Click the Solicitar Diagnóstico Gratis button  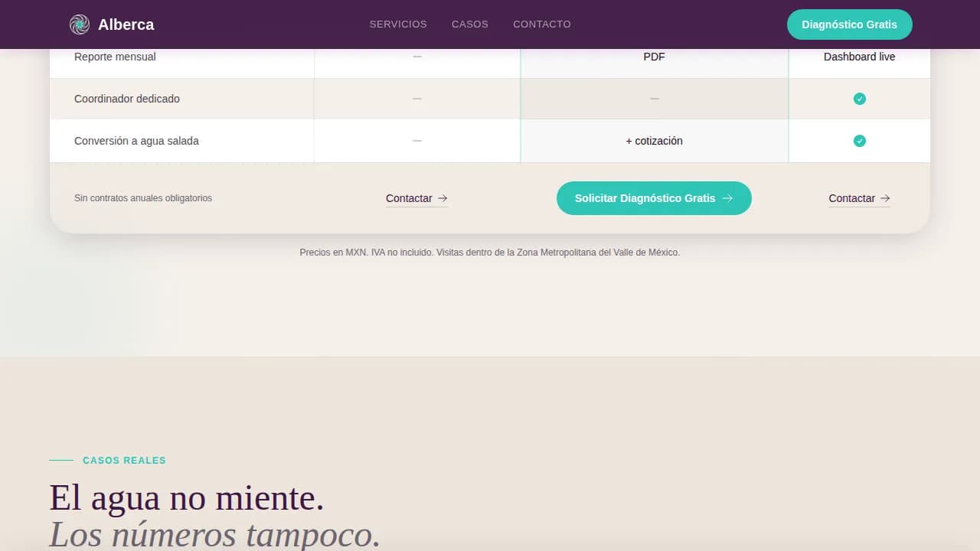[x=654, y=198]
